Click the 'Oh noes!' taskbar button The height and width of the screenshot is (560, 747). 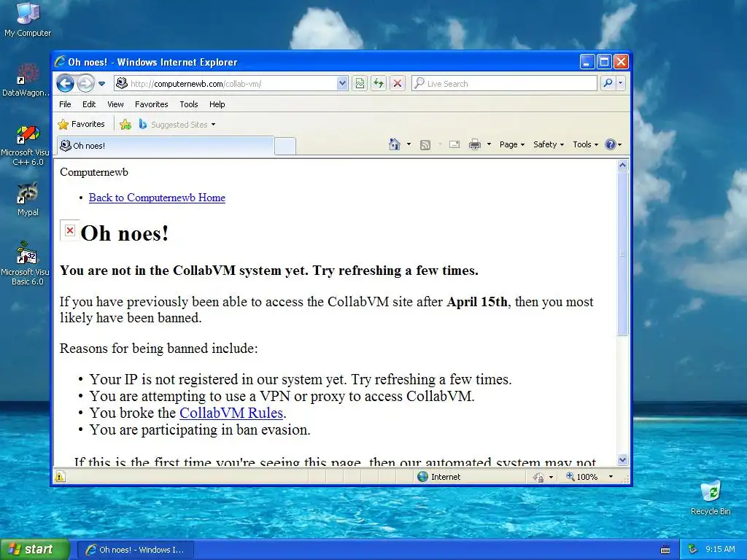click(x=136, y=550)
